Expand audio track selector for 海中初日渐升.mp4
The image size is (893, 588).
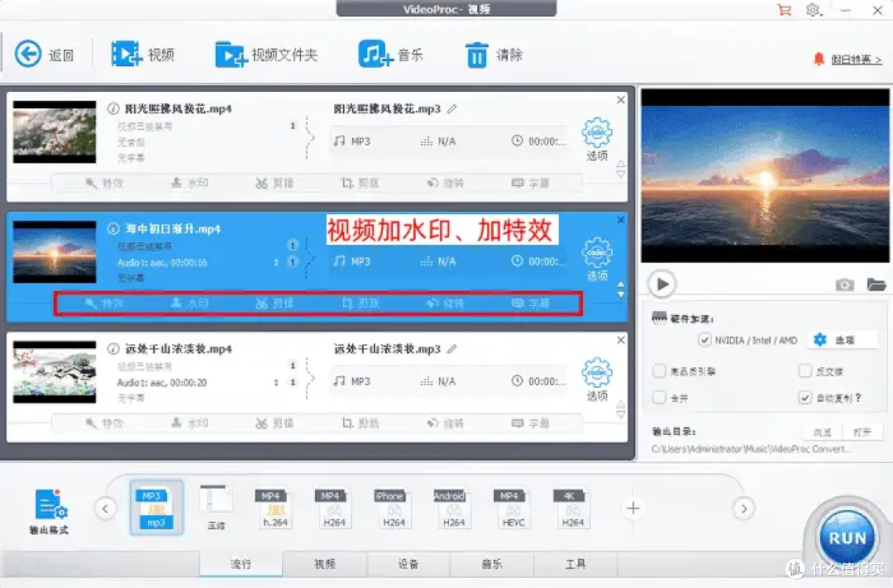(276, 262)
